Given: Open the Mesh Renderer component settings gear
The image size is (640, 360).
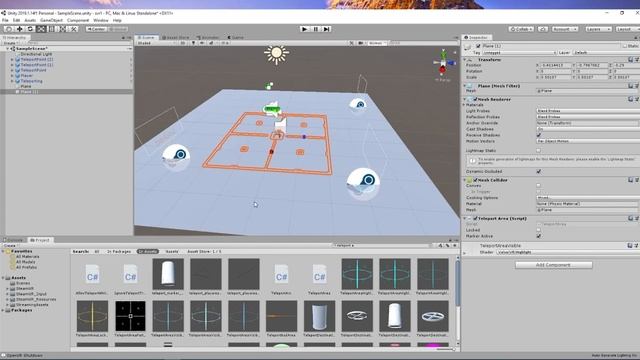Looking at the screenshot, I should (x=637, y=99).
